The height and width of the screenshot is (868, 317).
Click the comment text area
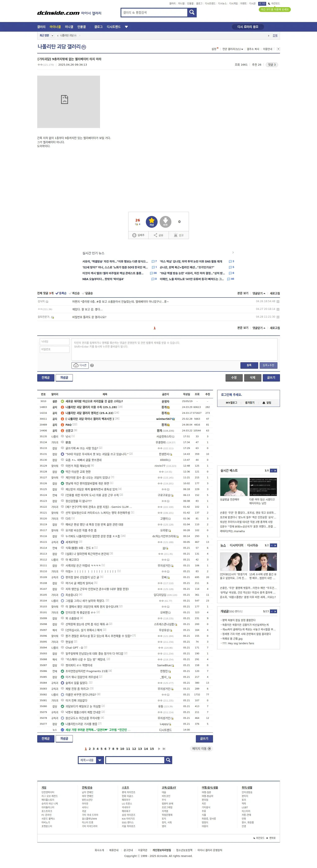click(x=174, y=349)
